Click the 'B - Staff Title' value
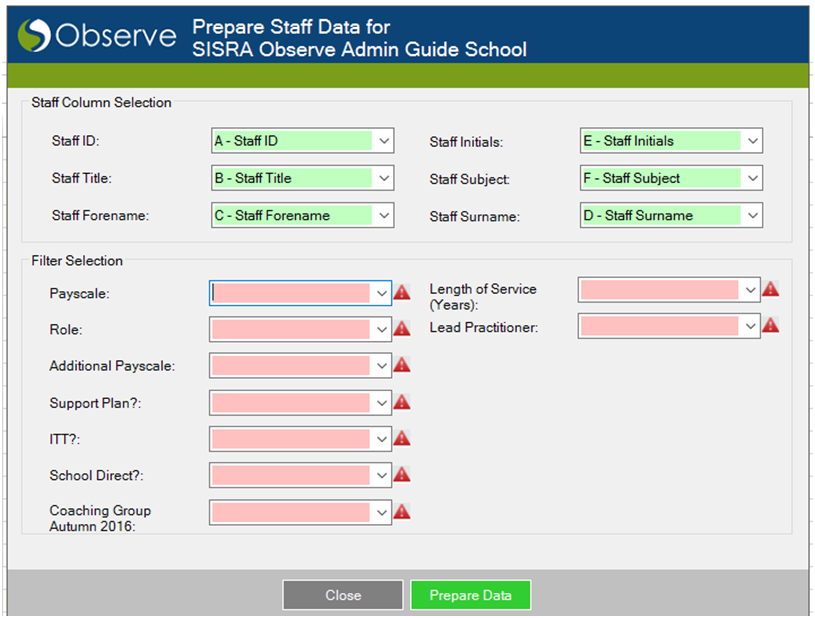This screenshot has height=618, width=815. [253, 178]
